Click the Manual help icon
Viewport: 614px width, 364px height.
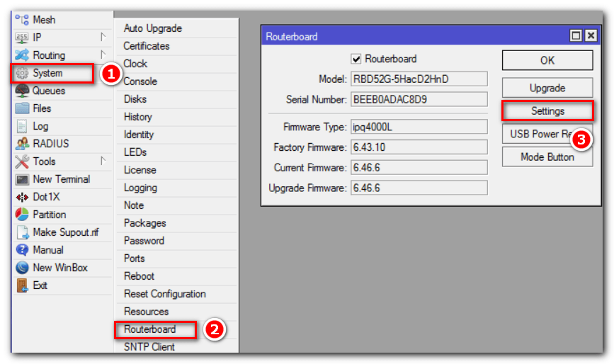click(22, 250)
